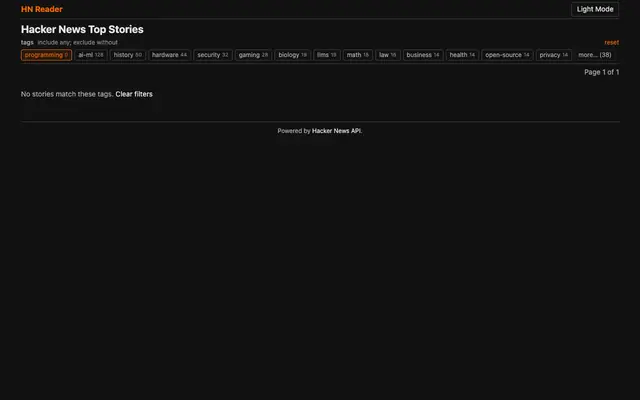
Task: Toggle the math tag chip
Action: [x=358, y=55]
